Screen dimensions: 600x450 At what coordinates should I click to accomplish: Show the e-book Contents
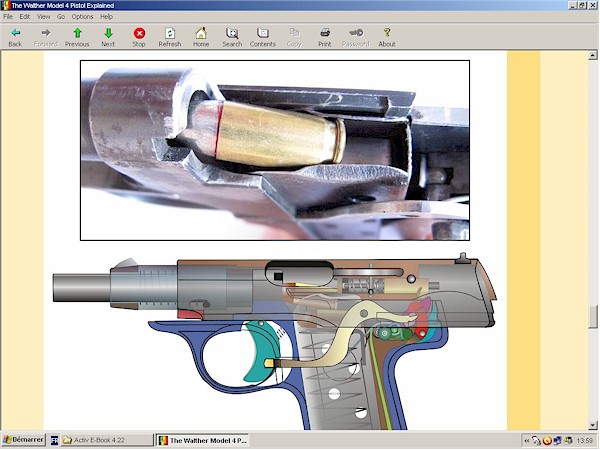pos(263,38)
